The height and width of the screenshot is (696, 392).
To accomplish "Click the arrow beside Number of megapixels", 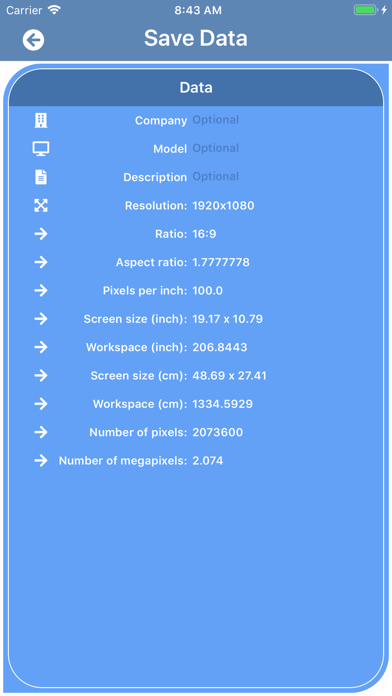I will [x=41, y=461].
